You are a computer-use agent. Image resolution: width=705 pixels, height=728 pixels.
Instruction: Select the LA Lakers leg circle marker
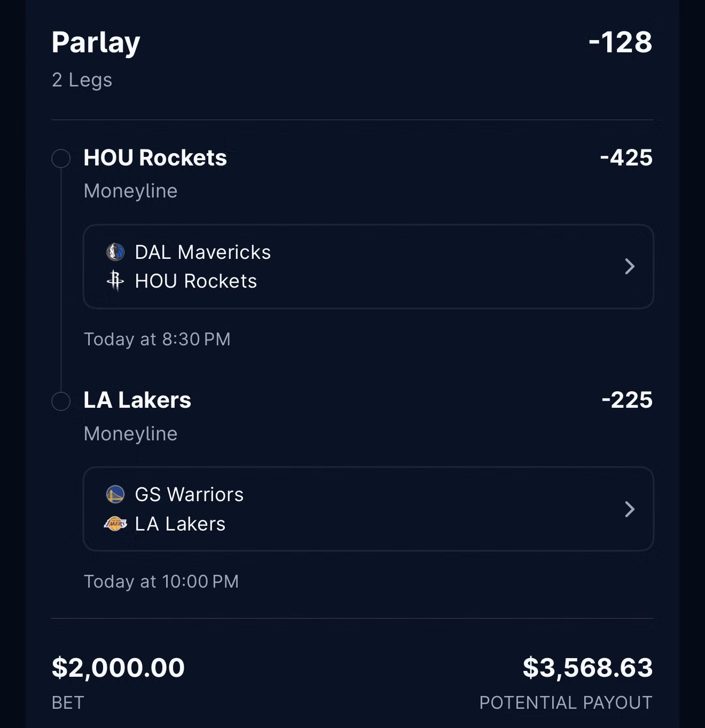(61, 401)
